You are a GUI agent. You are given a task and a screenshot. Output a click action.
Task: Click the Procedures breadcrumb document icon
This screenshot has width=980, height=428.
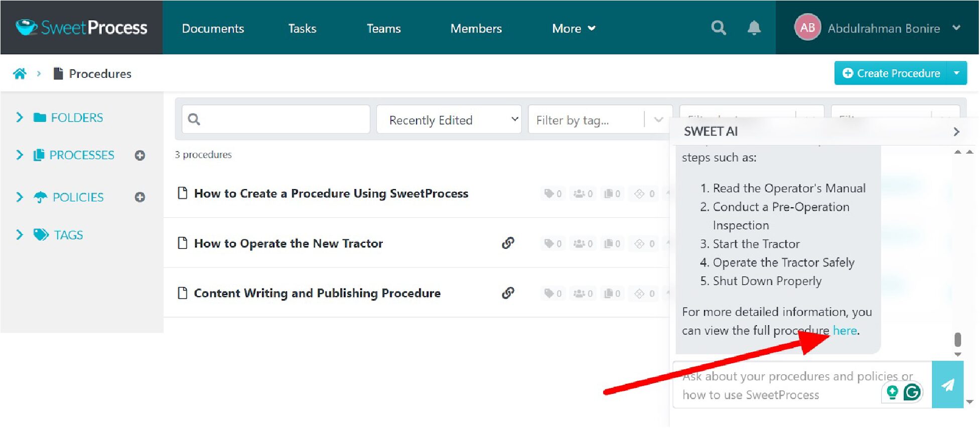58,74
